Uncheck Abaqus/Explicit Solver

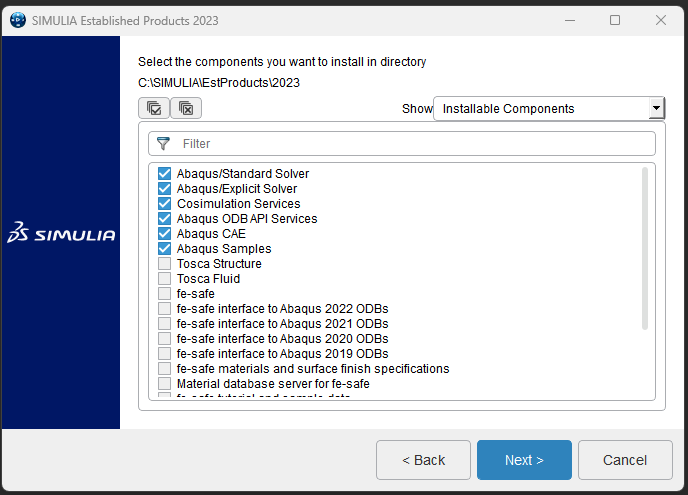coord(165,188)
